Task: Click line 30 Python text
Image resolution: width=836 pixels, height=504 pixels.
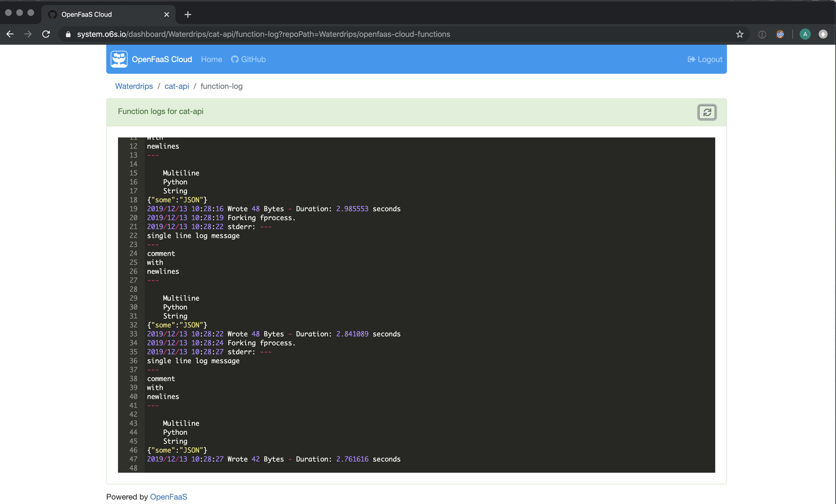Action: [175, 307]
